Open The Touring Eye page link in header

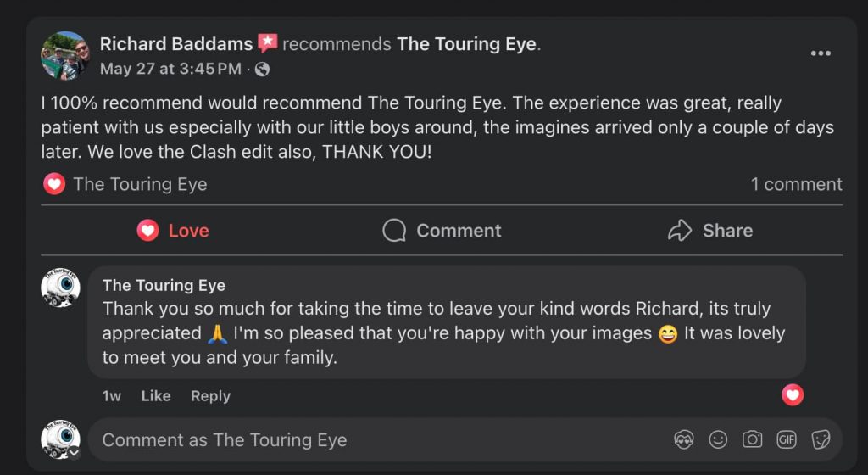(x=467, y=44)
